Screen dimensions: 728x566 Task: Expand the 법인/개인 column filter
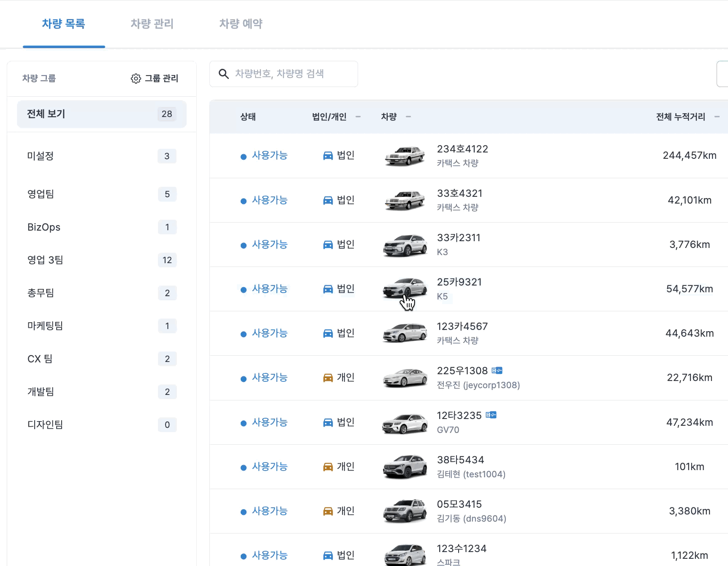358,117
